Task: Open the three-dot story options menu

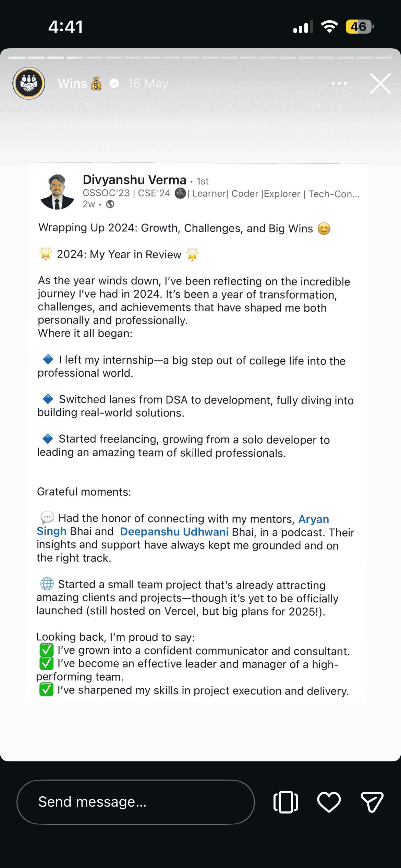Action: pos(339,83)
